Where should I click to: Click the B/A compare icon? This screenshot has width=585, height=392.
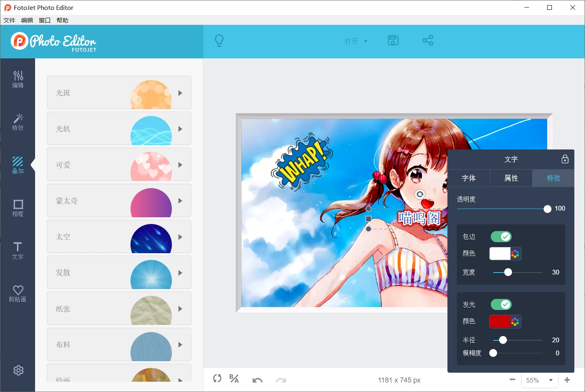pos(234,379)
